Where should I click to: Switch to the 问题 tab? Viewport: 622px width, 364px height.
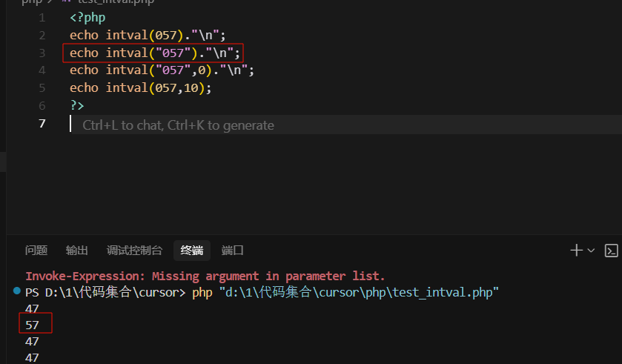pyautogui.click(x=36, y=251)
